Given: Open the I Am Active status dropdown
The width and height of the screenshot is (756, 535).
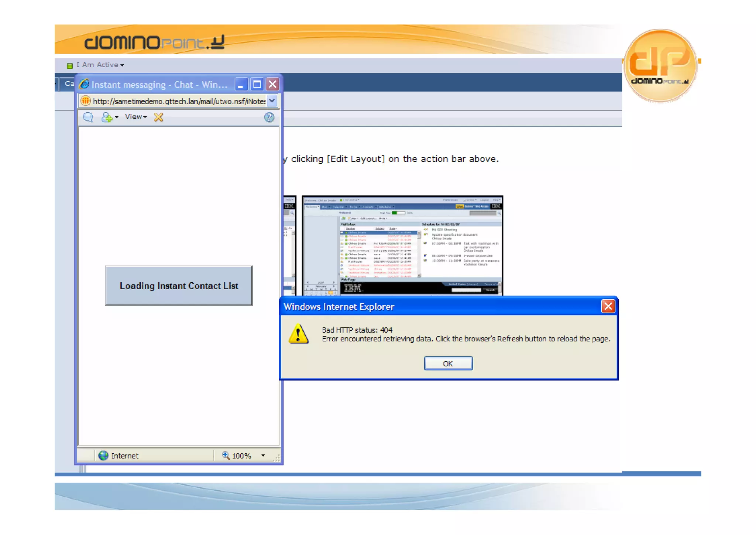Looking at the screenshot, I should [x=100, y=65].
